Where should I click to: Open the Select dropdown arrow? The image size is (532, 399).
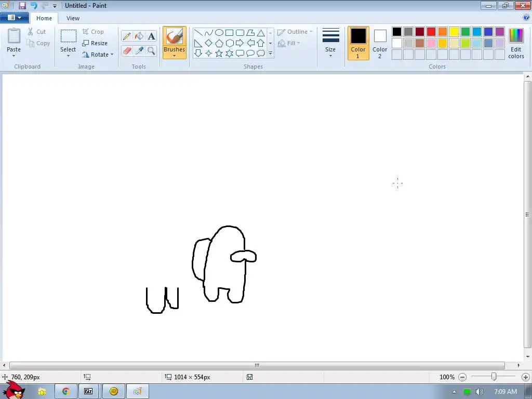tap(68, 56)
